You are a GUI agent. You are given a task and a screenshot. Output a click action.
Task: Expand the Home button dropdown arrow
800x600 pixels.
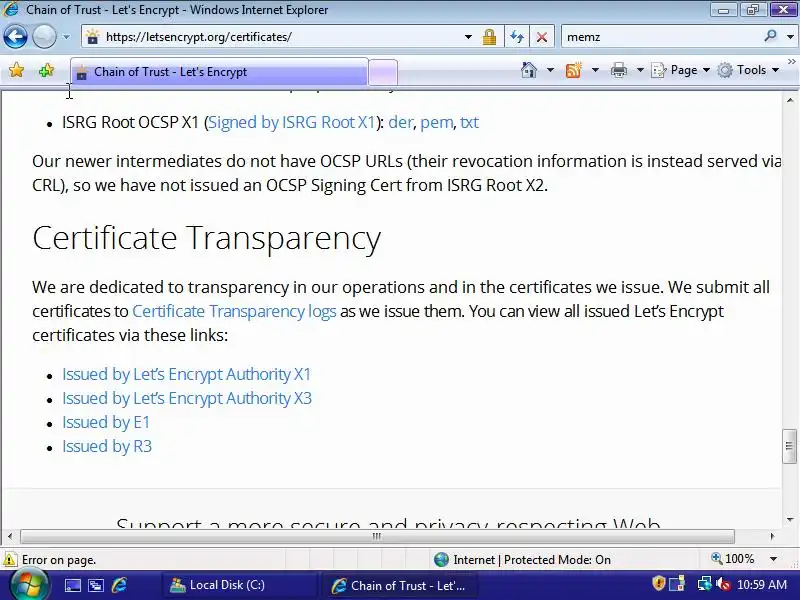click(x=551, y=70)
